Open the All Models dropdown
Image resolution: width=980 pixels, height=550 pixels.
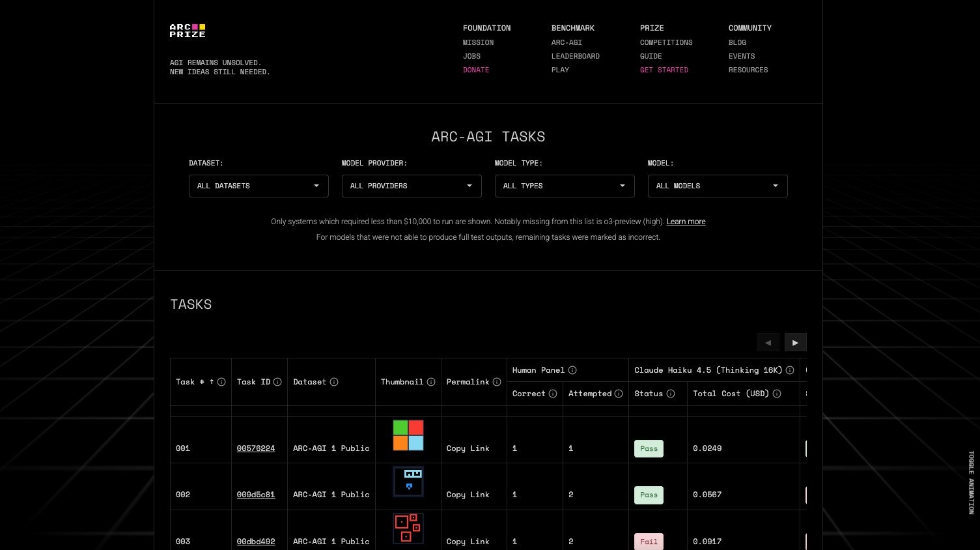point(718,186)
